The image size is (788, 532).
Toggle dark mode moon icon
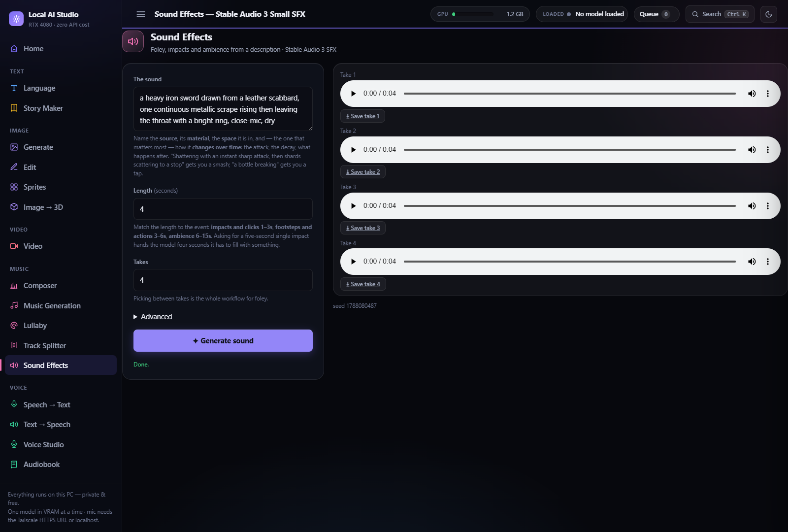click(769, 14)
